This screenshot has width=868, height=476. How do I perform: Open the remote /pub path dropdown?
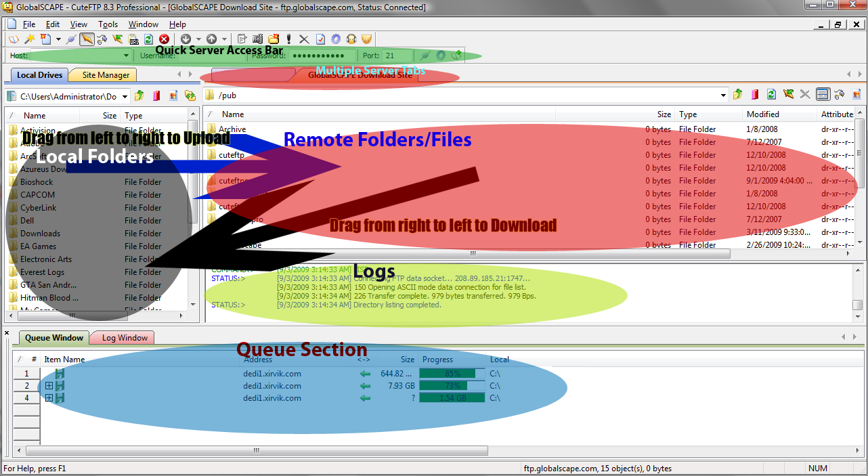(724, 95)
